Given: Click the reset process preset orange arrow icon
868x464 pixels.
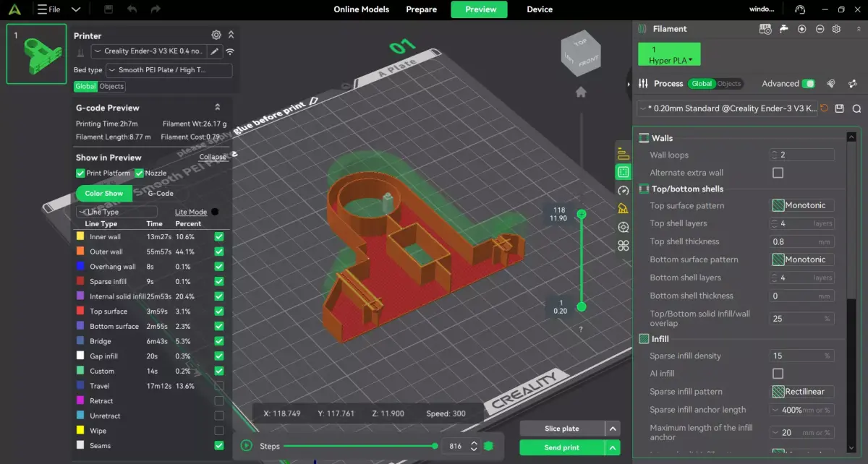Looking at the screenshot, I should point(824,108).
